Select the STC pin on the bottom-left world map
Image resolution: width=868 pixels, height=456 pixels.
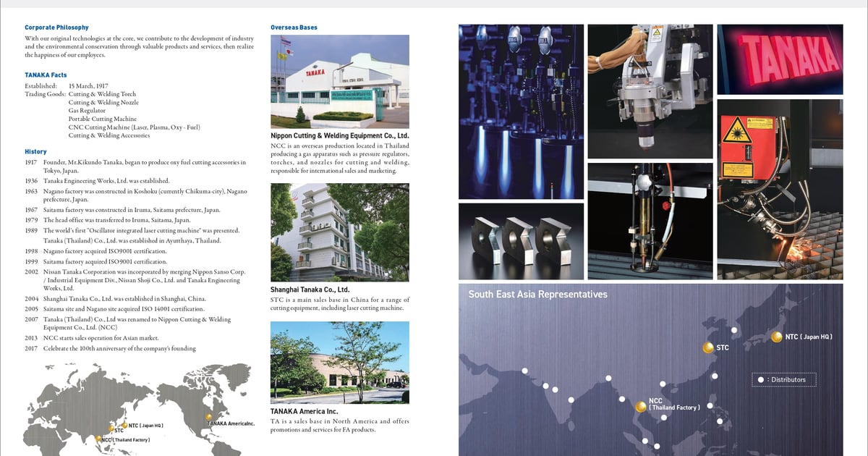(111, 428)
